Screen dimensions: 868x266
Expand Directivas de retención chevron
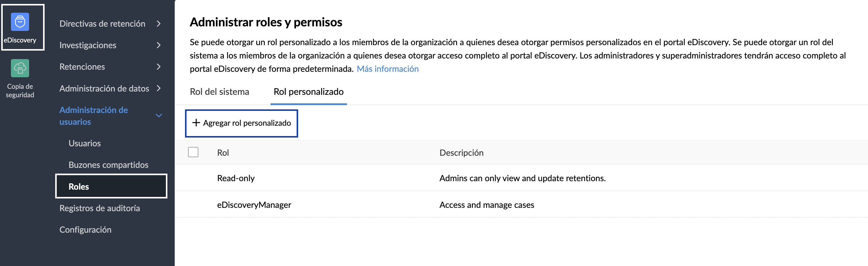pos(159,24)
